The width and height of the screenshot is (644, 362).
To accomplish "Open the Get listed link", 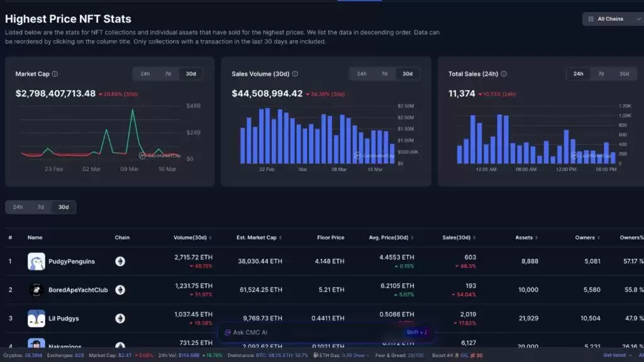I will (614, 356).
